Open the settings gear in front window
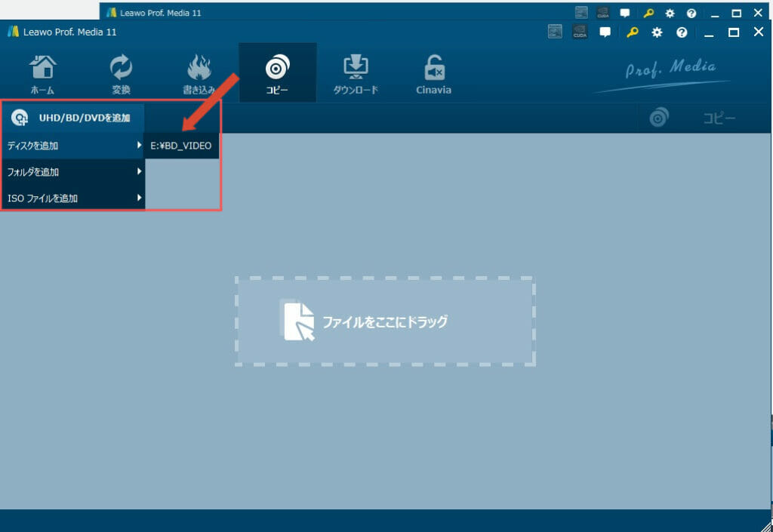 (657, 32)
